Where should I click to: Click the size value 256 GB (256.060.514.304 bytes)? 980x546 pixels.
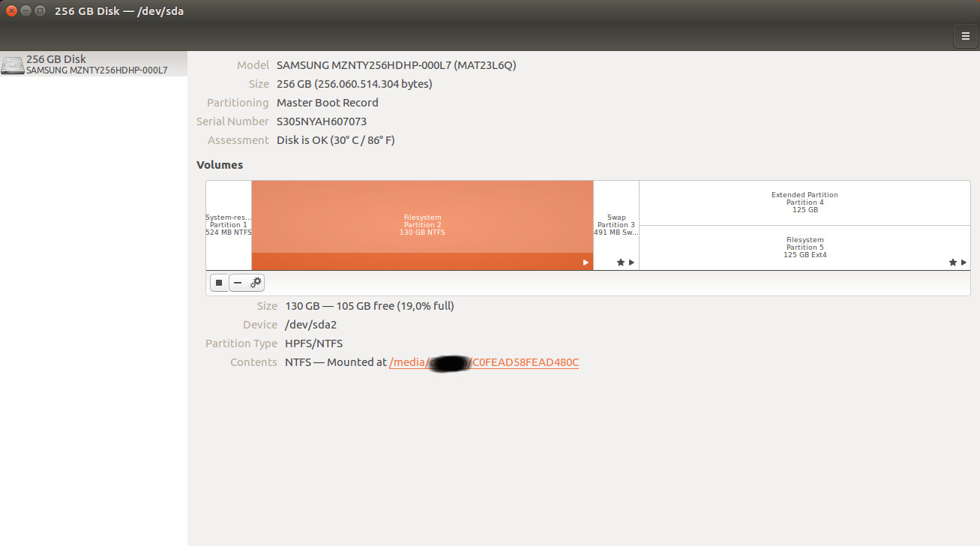(355, 84)
